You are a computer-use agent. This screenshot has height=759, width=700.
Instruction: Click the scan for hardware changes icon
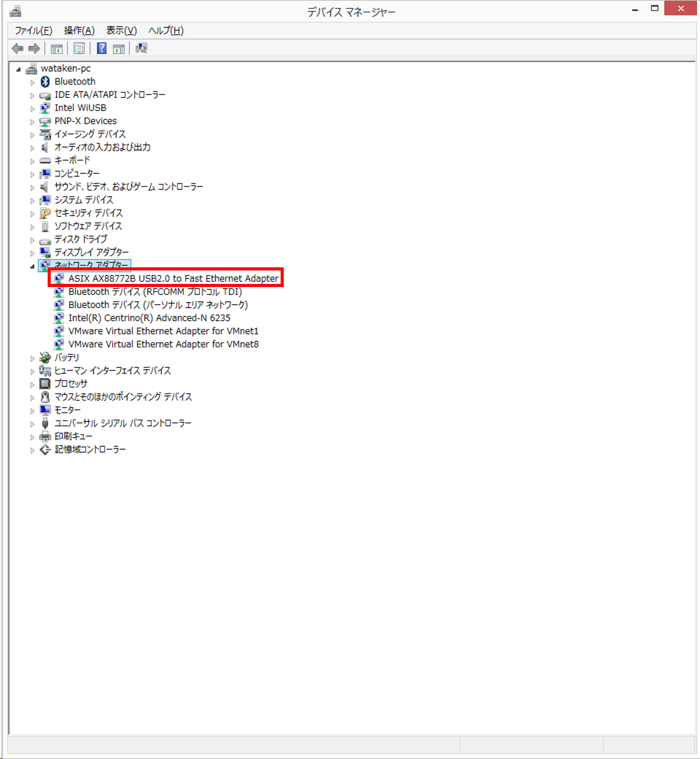click(x=141, y=49)
